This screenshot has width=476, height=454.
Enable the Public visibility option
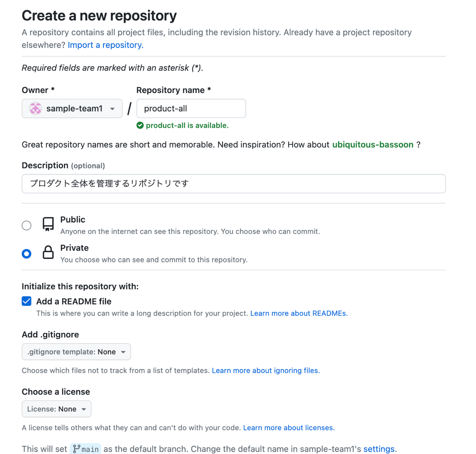(x=27, y=225)
